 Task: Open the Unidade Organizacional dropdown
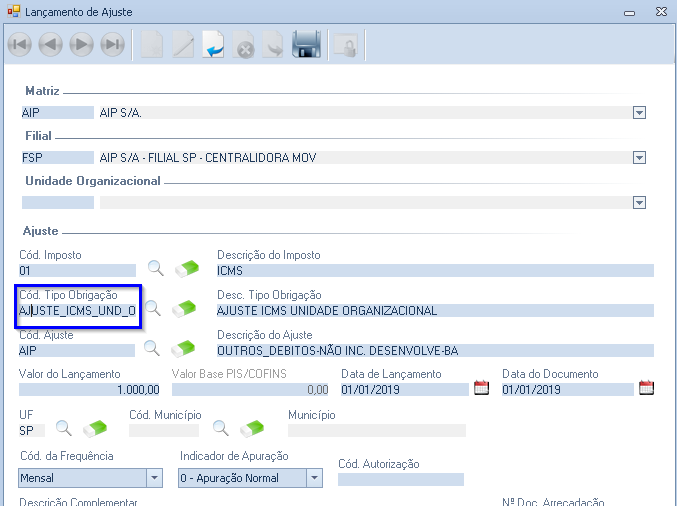point(640,203)
